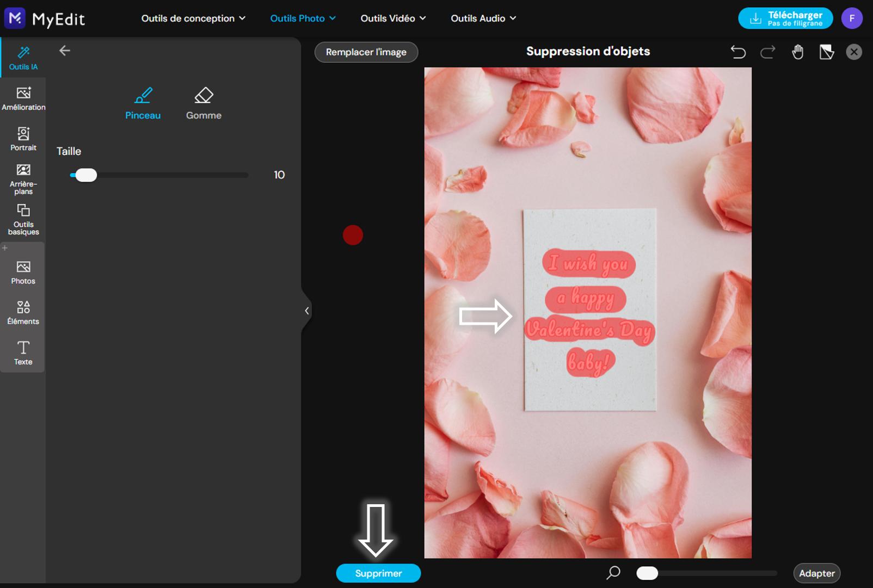Click the Supprimer button
The width and height of the screenshot is (873, 588).
(378, 573)
